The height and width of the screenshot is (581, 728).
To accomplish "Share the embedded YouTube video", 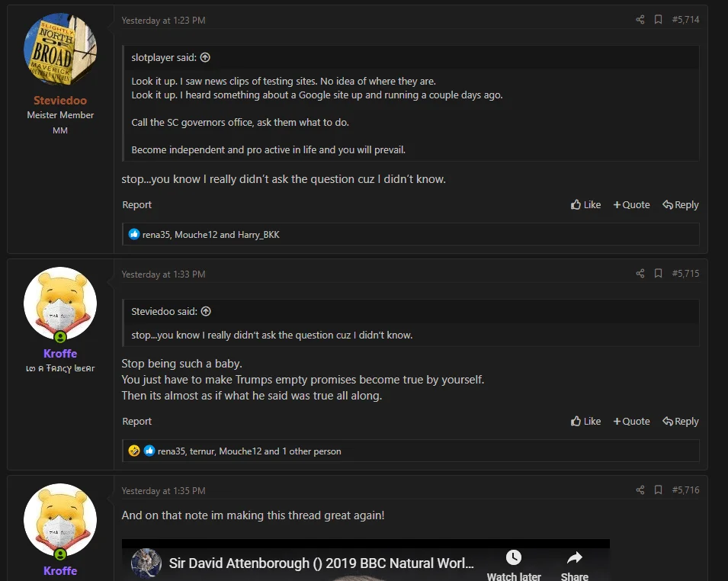I will (574, 565).
